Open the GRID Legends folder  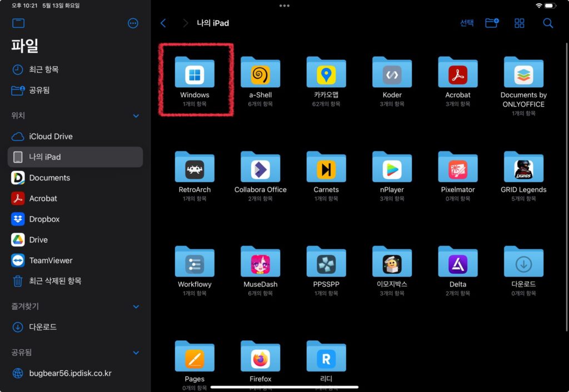point(523,167)
